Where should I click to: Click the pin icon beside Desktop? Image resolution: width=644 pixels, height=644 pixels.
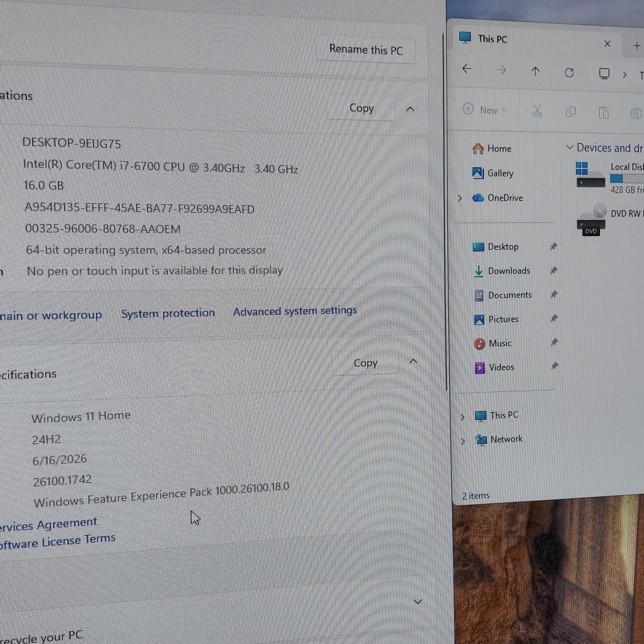click(x=553, y=247)
